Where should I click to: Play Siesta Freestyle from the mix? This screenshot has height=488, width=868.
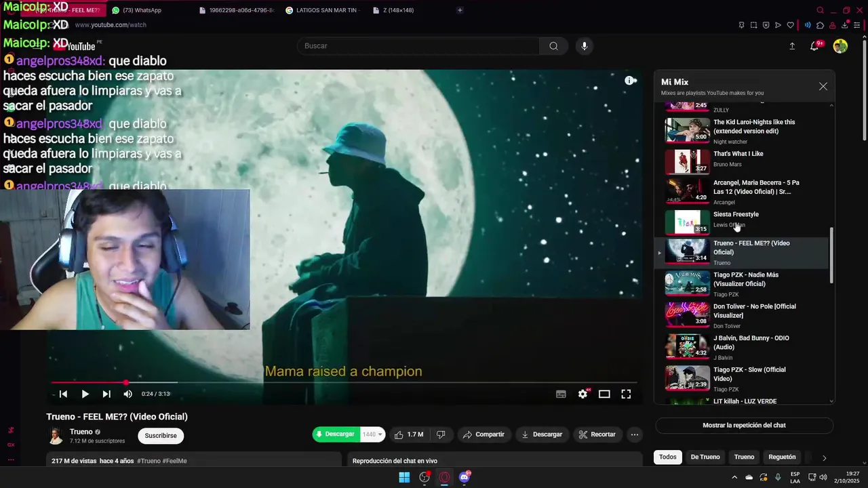coord(741,221)
